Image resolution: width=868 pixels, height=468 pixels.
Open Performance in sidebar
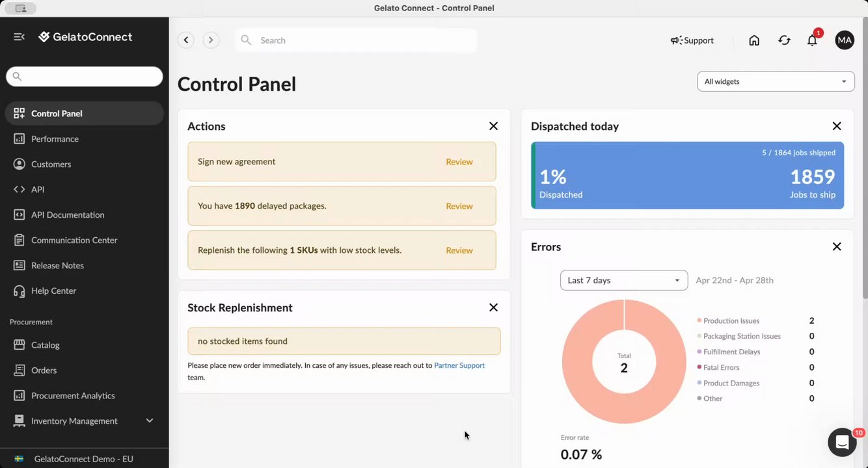click(x=85, y=138)
